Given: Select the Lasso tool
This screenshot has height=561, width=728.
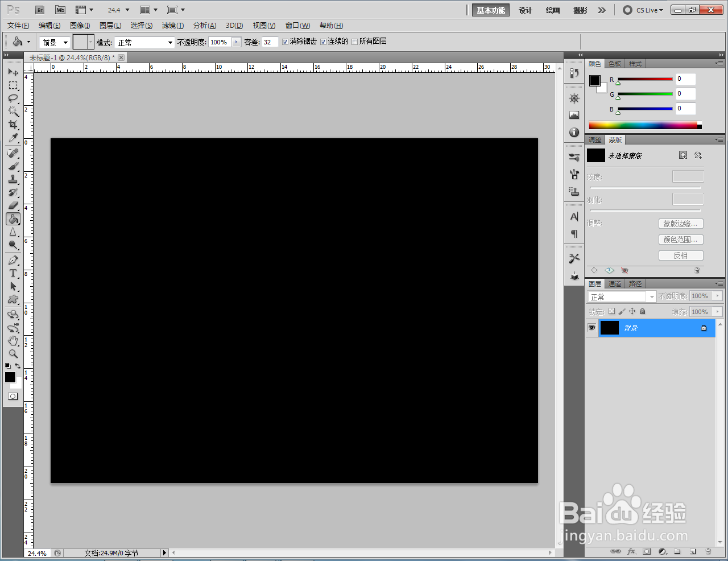Looking at the screenshot, I should 13,98.
